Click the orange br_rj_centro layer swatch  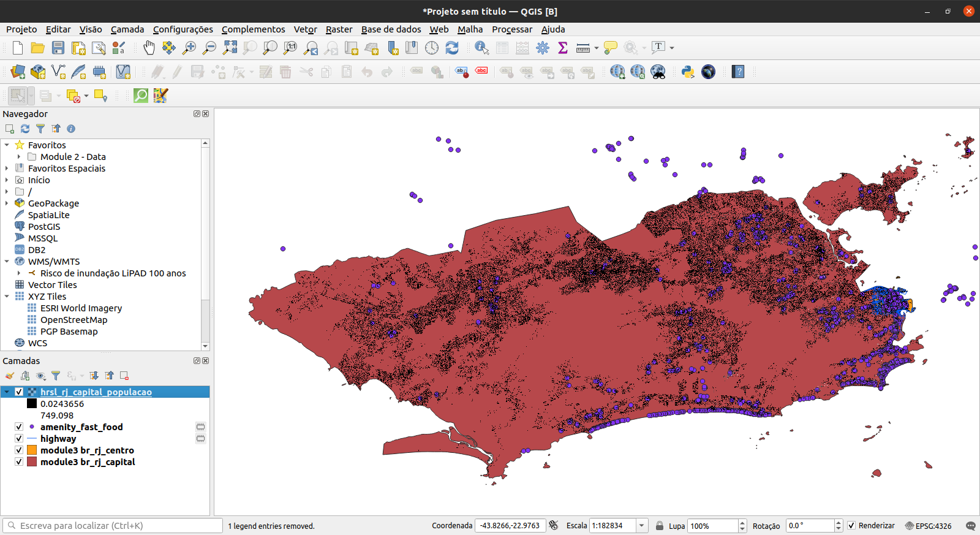(32, 450)
